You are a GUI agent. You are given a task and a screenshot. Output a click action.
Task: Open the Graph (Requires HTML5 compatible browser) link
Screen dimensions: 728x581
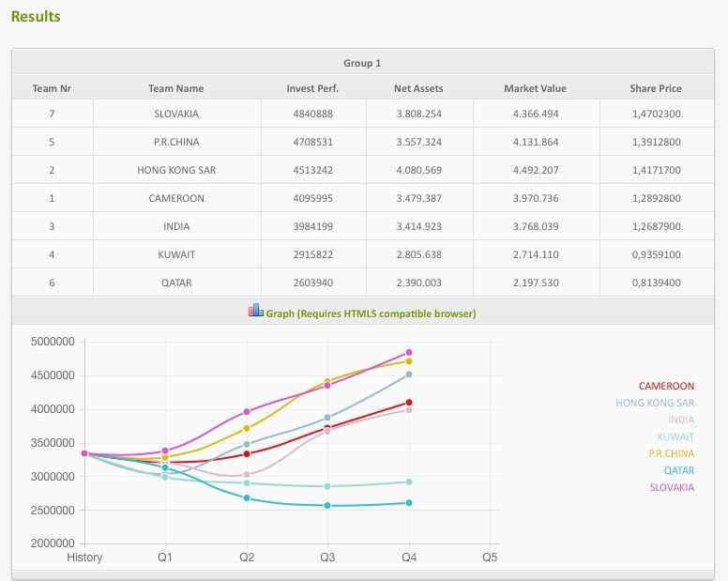[371, 313]
